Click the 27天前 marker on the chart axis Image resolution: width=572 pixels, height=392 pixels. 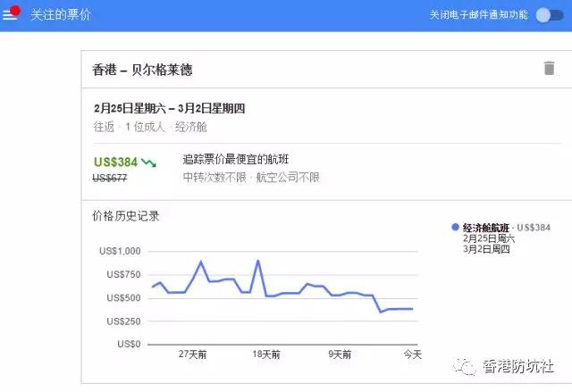click(x=193, y=354)
